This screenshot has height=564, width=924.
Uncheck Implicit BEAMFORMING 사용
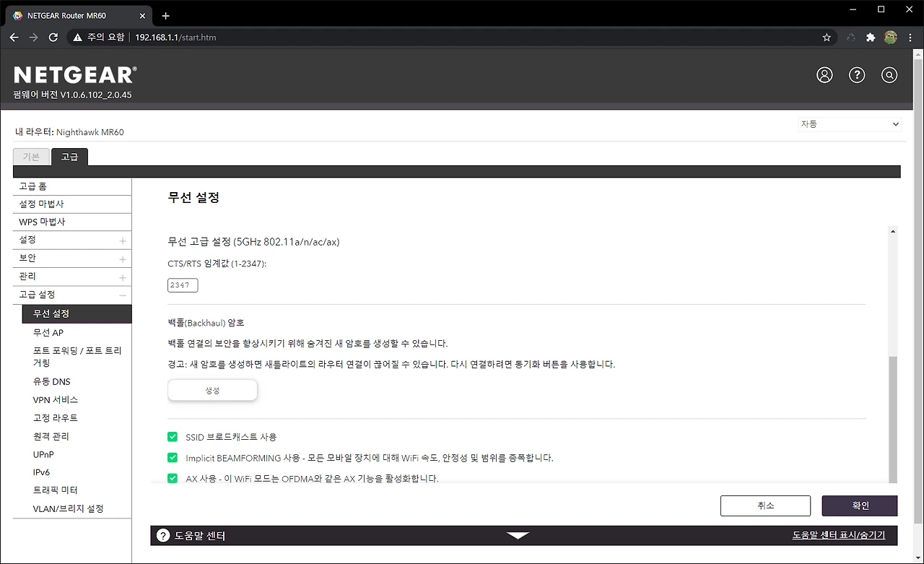173,457
